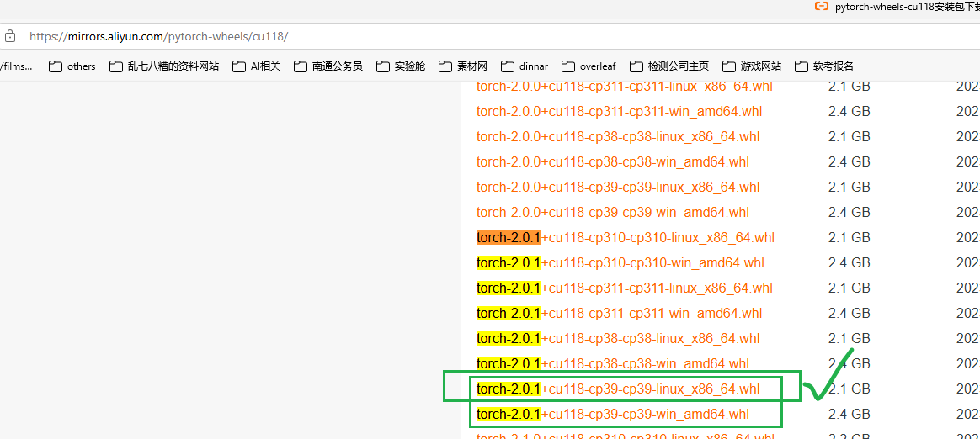Open the dinnar bookmark folder
This screenshot has height=439, width=980.
tap(525, 66)
